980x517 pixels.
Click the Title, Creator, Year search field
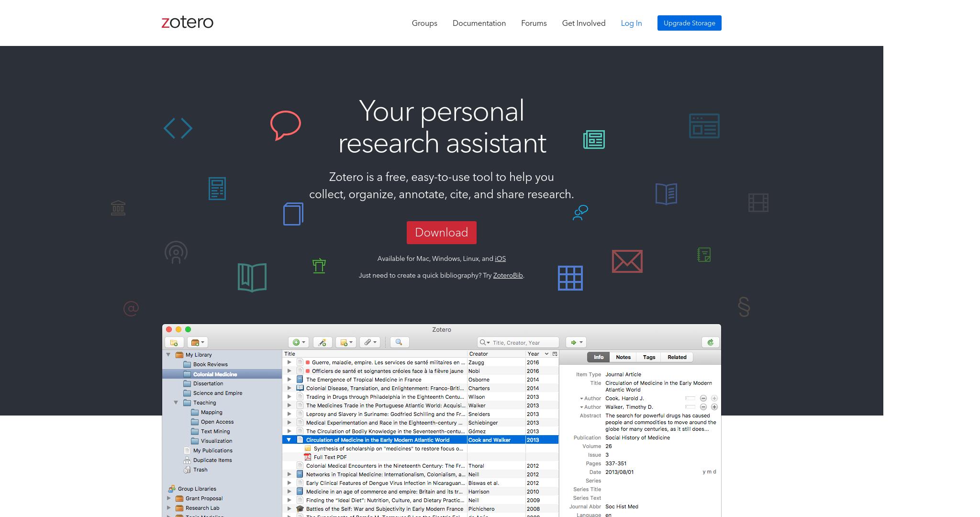point(518,342)
